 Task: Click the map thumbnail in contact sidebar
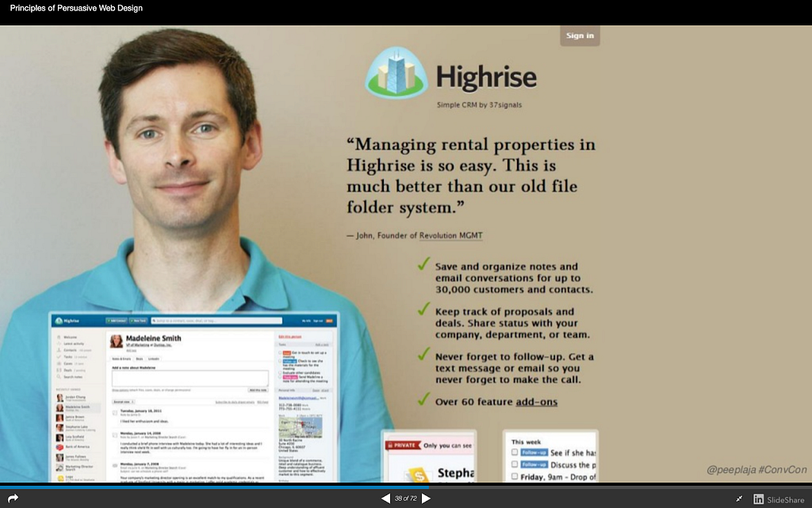(x=301, y=426)
